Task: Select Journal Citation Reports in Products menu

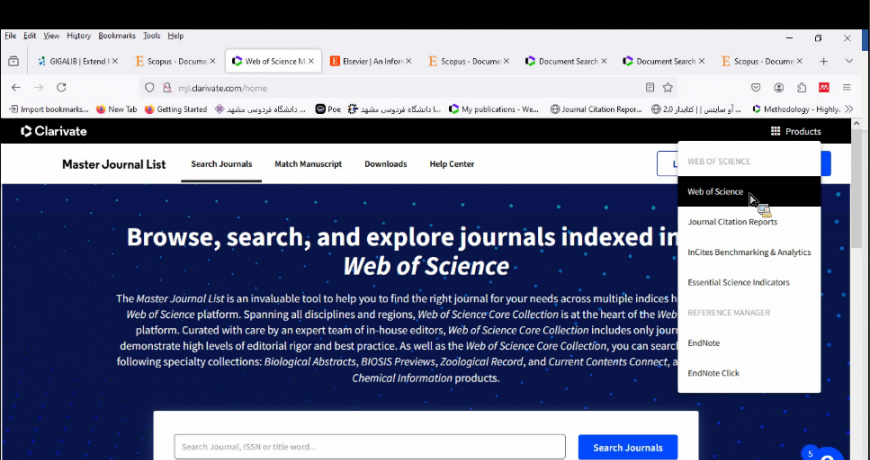Action: click(x=749, y=222)
